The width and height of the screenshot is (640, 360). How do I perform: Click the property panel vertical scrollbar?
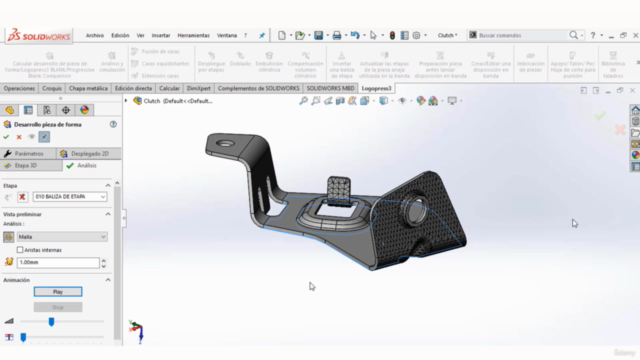click(117, 263)
